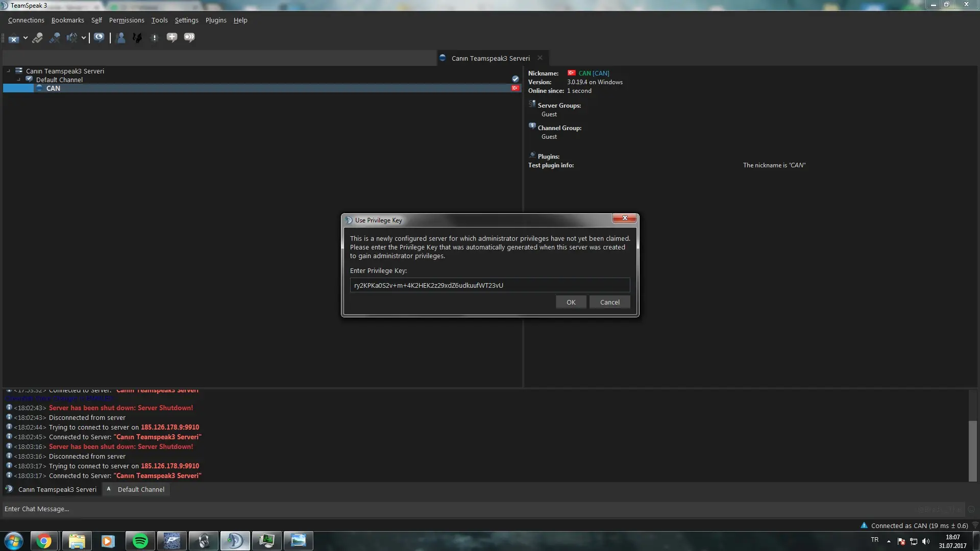Viewport: 980px width, 551px height.
Task: Close the Use Privilege Key dialog with X
Action: pyautogui.click(x=624, y=218)
